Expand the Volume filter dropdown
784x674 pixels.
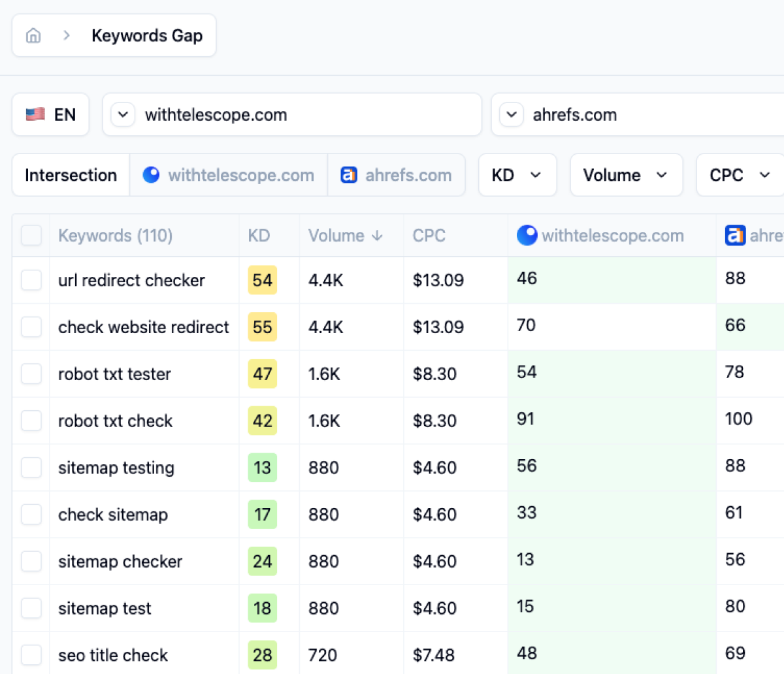[625, 175]
